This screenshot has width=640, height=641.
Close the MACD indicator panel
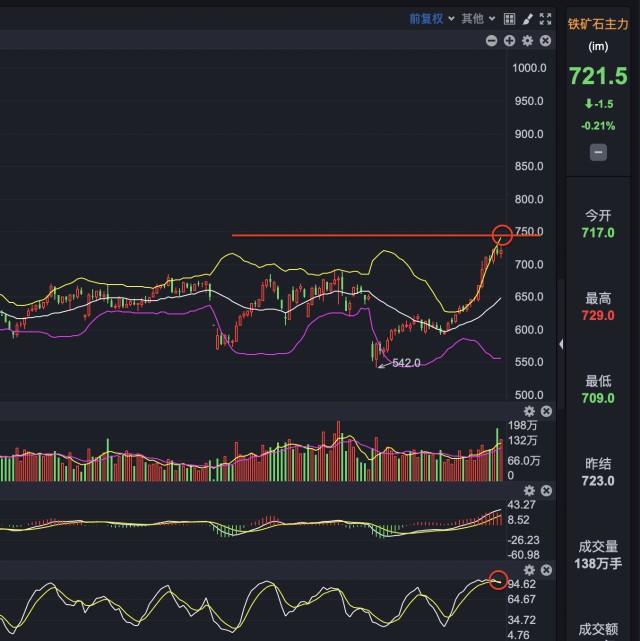(546, 491)
